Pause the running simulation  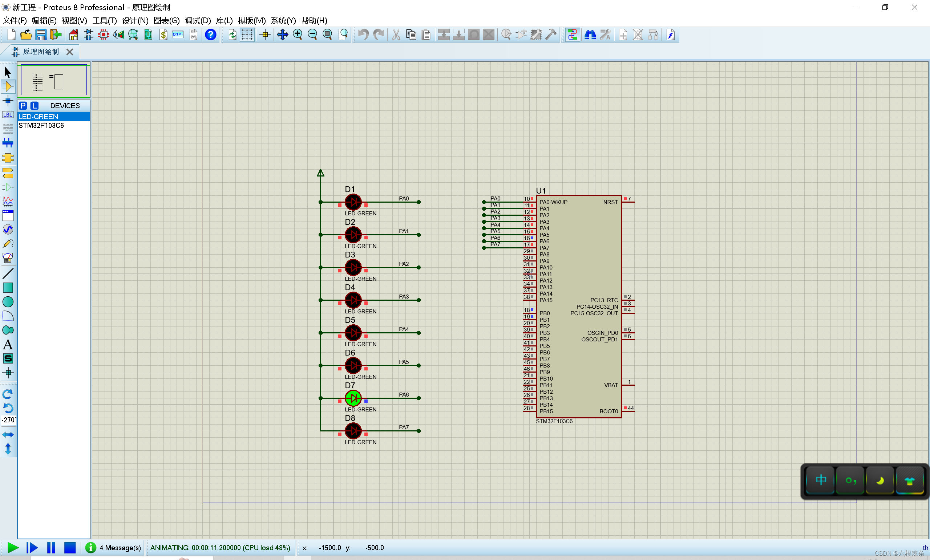pos(51,548)
